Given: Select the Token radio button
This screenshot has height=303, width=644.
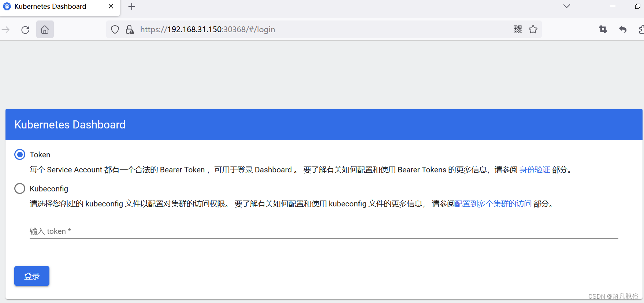Looking at the screenshot, I should click(x=20, y=154).
